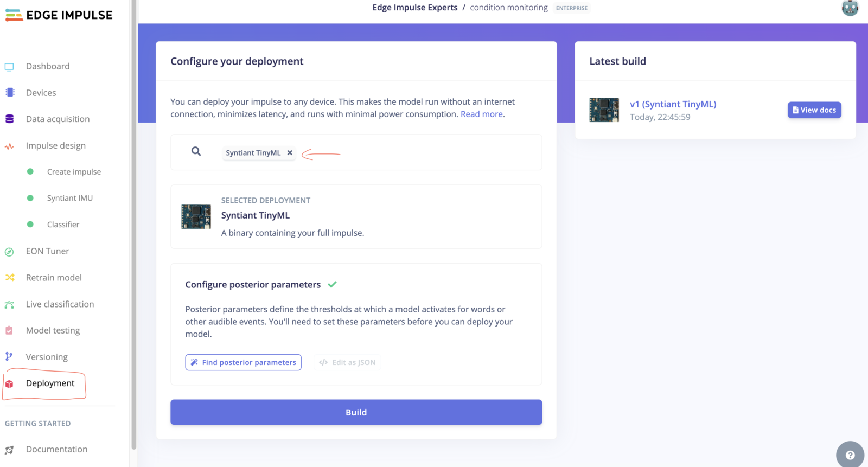
Task: Click the Dashboard monitor icon
Action: [9, 67]
